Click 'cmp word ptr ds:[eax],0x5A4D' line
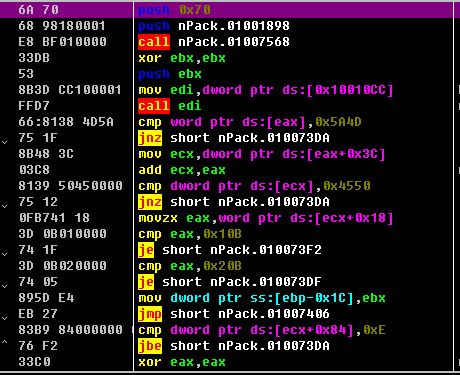Screen dimensions: 460x375 click(250, 122)
